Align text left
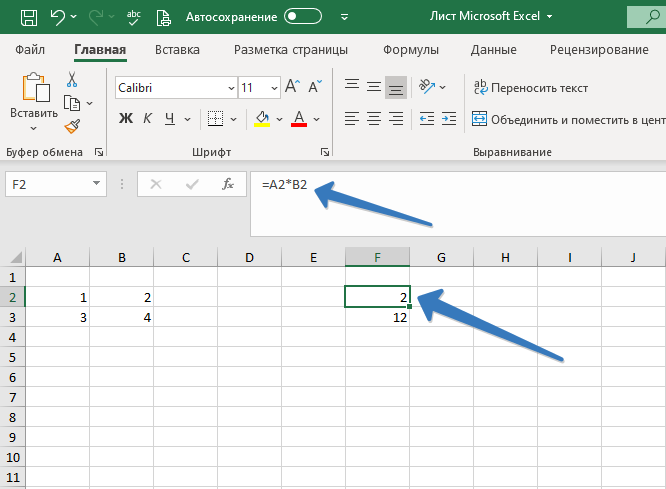666x489 pixels. (x=352, y=119)
